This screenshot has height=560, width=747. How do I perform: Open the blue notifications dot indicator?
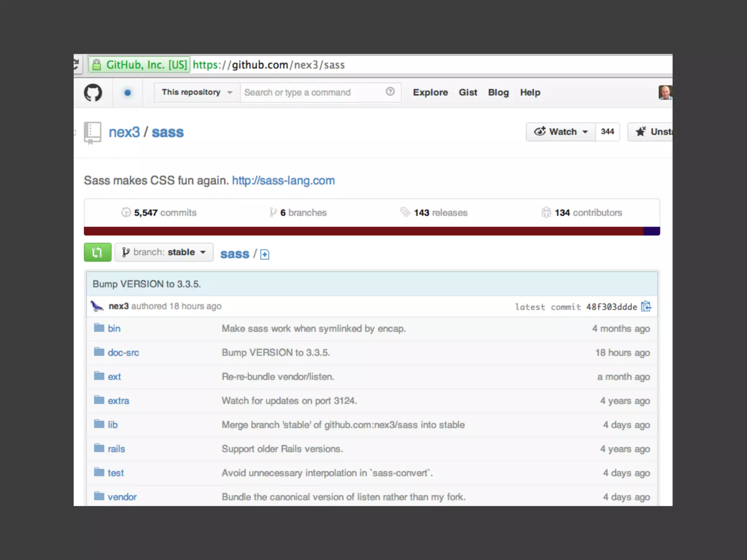pyautogui.click(x=127, y=93)
